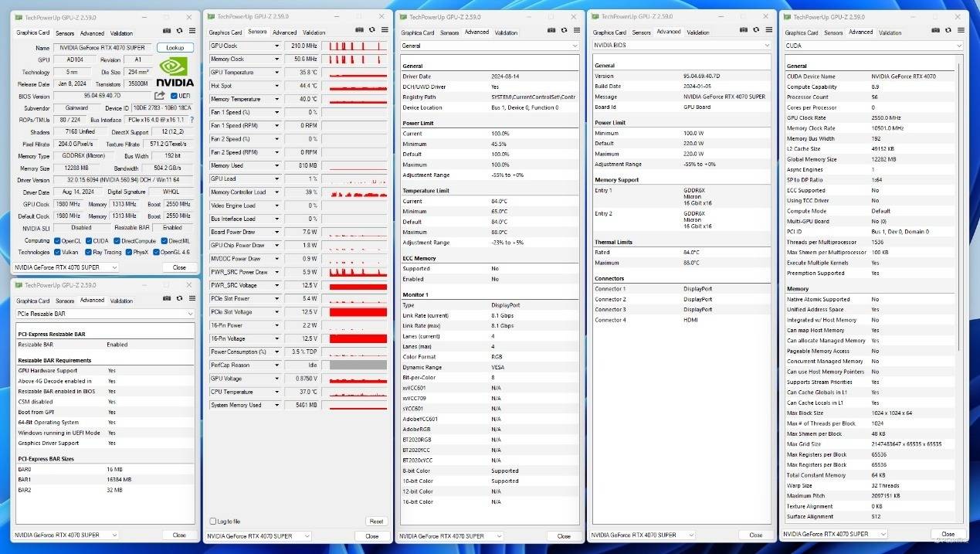Click screenshot camera icon in Sensors window

tap(359, 31)
